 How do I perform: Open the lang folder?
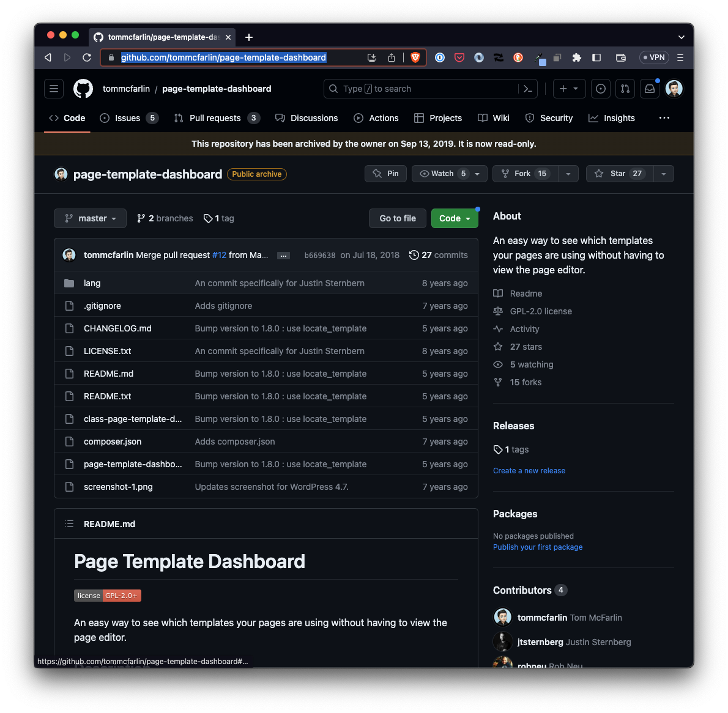pos(92,283)
